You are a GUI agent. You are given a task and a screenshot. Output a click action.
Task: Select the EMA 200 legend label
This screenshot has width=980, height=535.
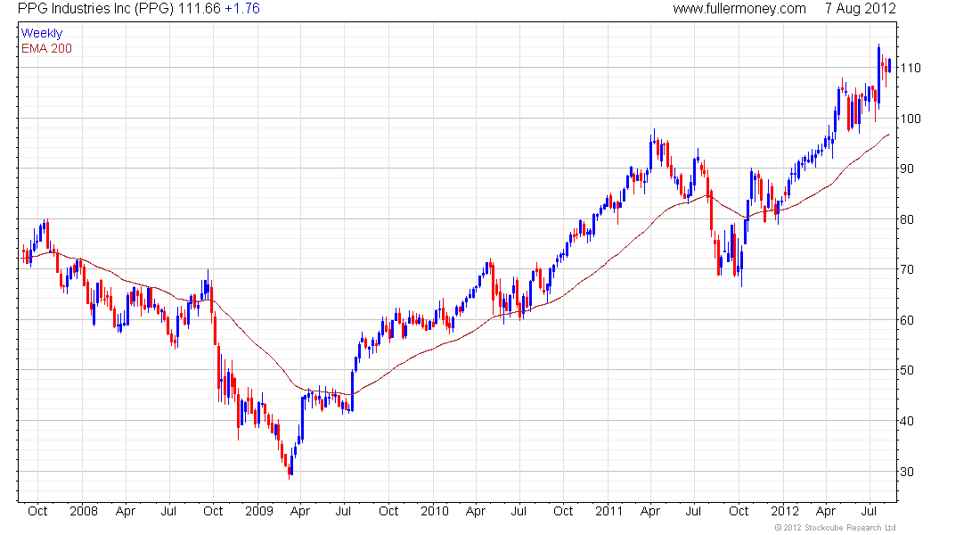coord(47,48)
